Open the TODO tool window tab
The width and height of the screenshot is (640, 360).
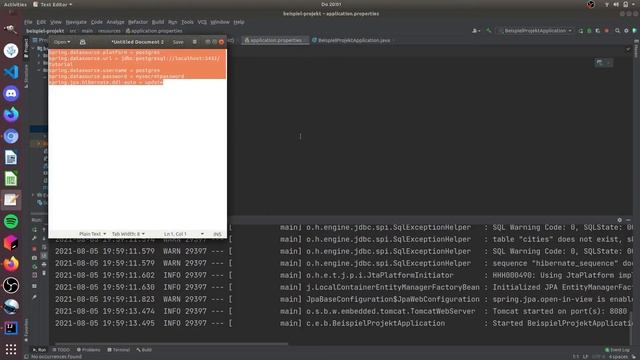tap(61, 350)
